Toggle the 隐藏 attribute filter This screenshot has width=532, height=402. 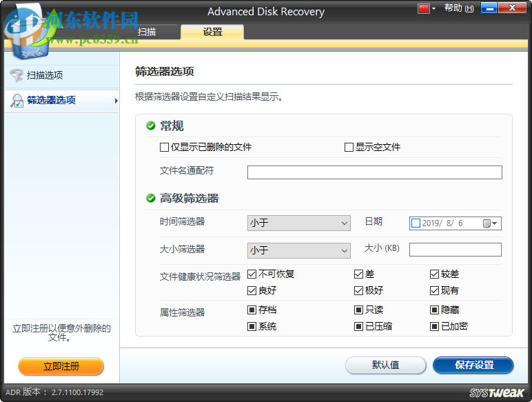[435, 310]
